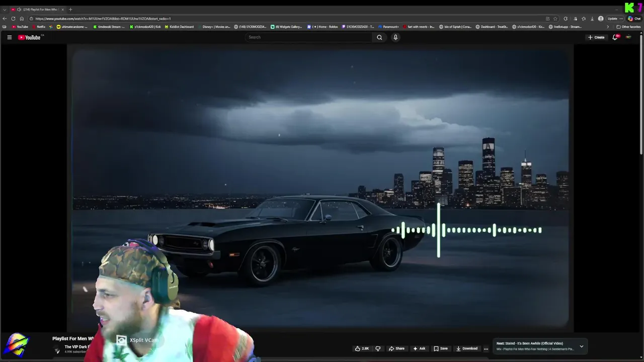Close the YouTube playlist tab
This screenshot has height=362, width=644.
pyautogui.click(x=62, y=10)
